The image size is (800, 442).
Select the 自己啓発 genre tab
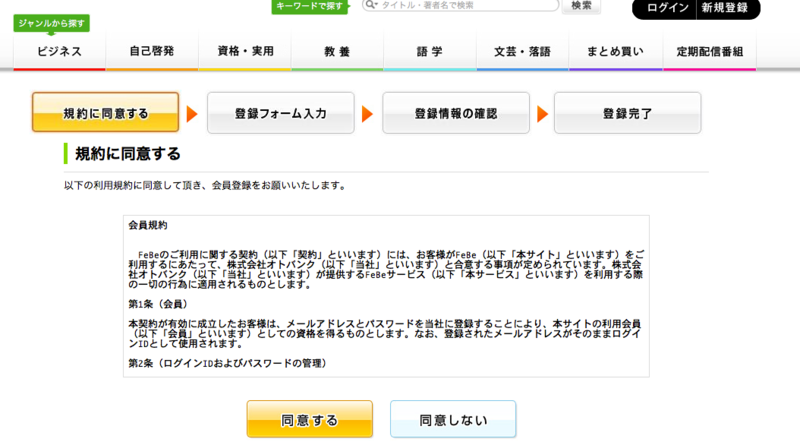coord(152,52)
